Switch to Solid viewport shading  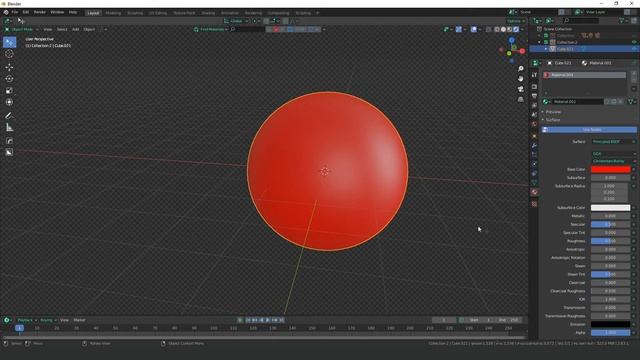pyautogui.click(x=503, y=29)
